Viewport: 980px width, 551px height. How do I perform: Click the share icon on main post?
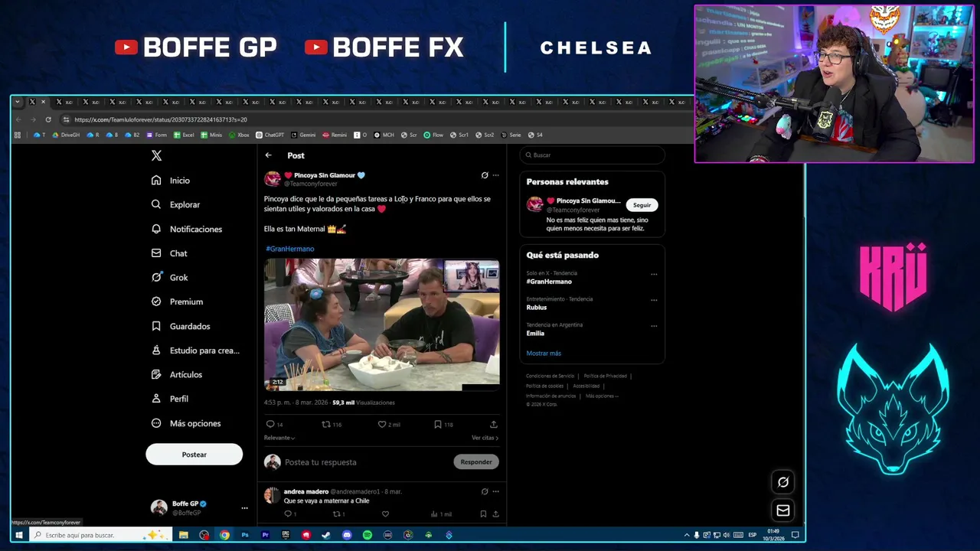tap(494, 424)
